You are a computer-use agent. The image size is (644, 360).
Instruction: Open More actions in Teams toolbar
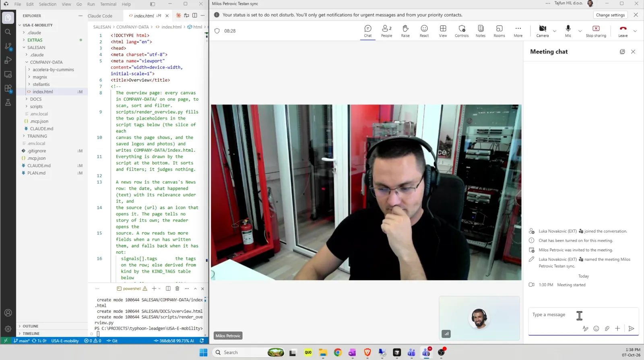(518, 31)
